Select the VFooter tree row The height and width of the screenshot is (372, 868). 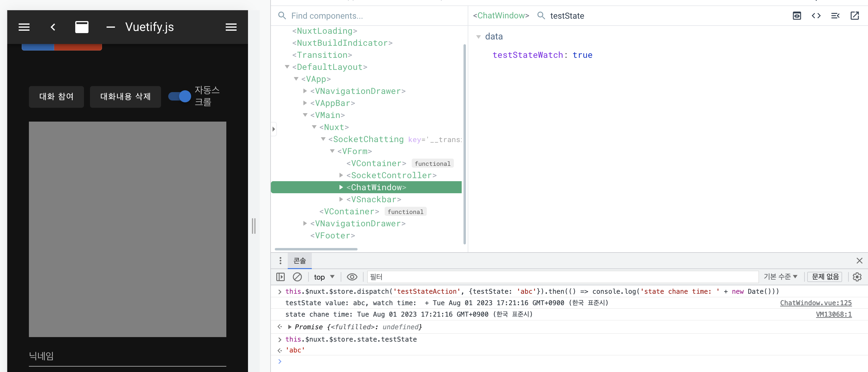tap(366, 236)
